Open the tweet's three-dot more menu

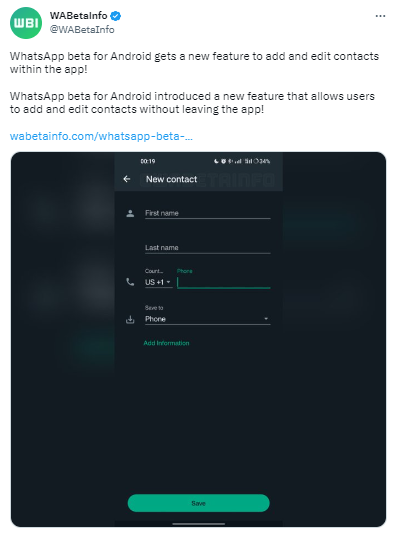pos(380,16)
